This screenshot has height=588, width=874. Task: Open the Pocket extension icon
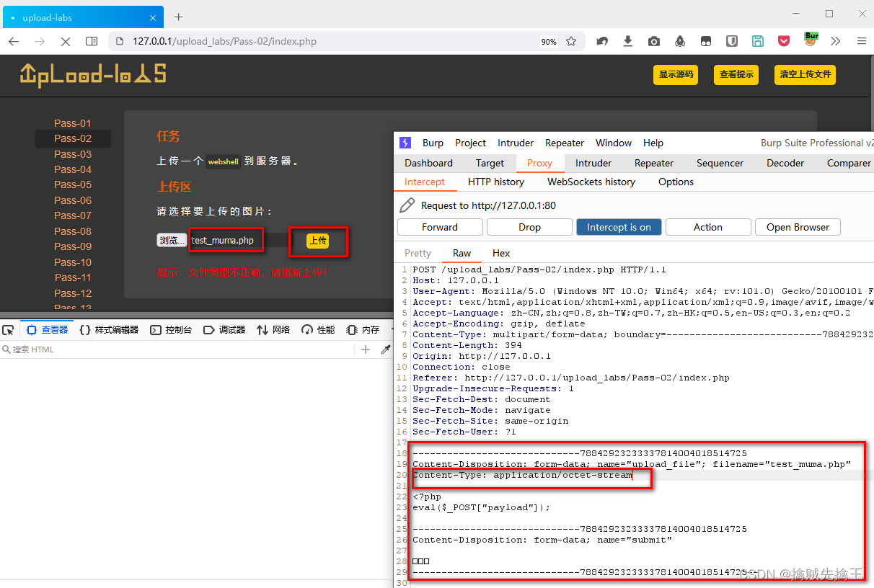pos(783,41)
